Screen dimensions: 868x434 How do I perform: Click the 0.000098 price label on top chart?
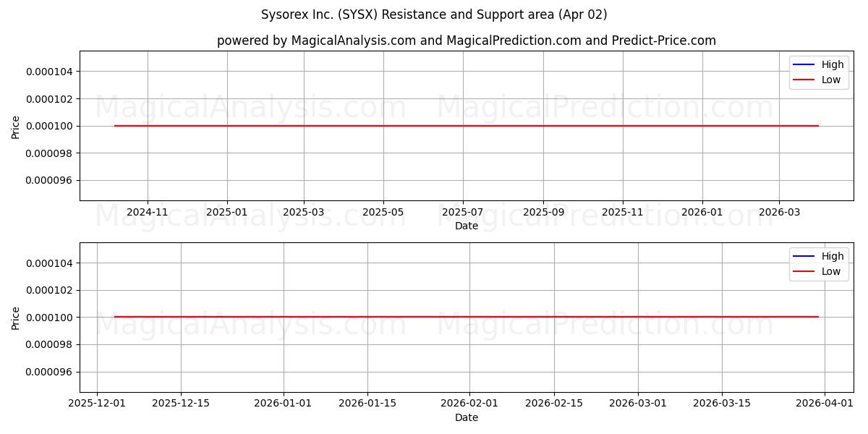[x=49, y=153]
